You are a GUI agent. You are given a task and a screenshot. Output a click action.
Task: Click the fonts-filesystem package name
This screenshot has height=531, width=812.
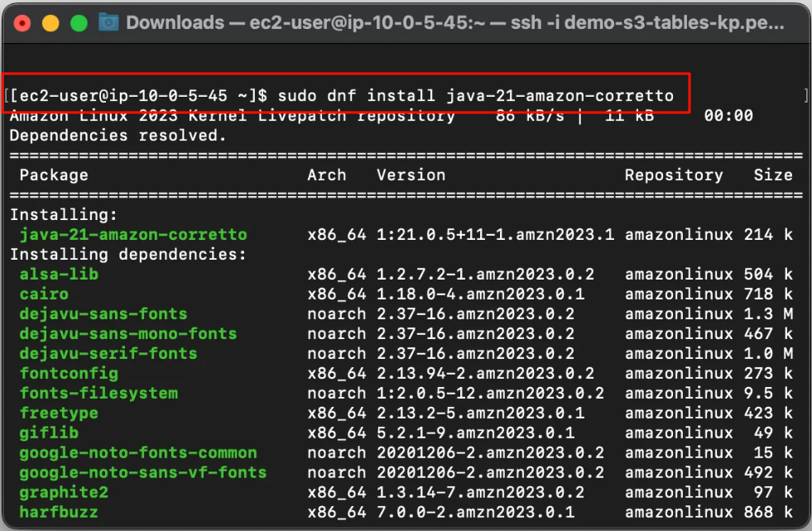pyautogui.click(x=98, y=393)
